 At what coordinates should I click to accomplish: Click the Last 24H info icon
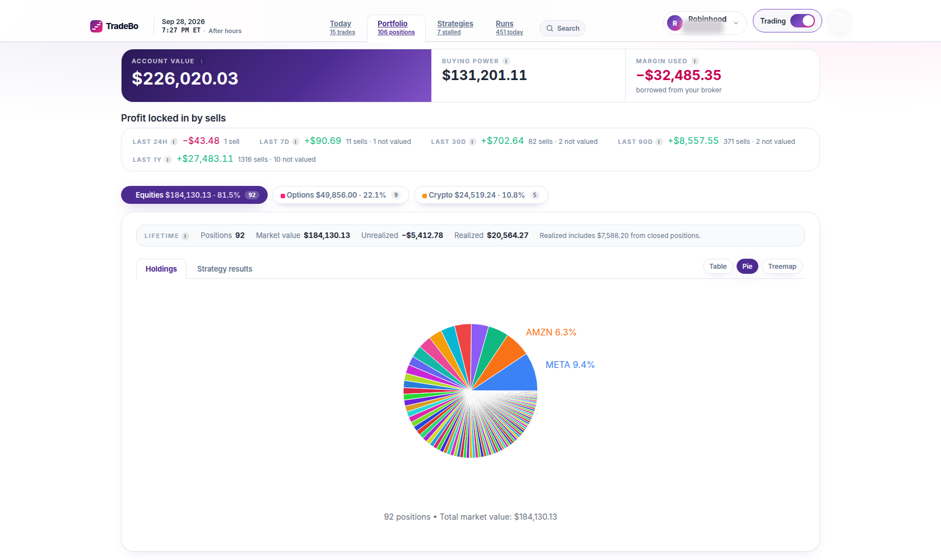pos(174,142)
